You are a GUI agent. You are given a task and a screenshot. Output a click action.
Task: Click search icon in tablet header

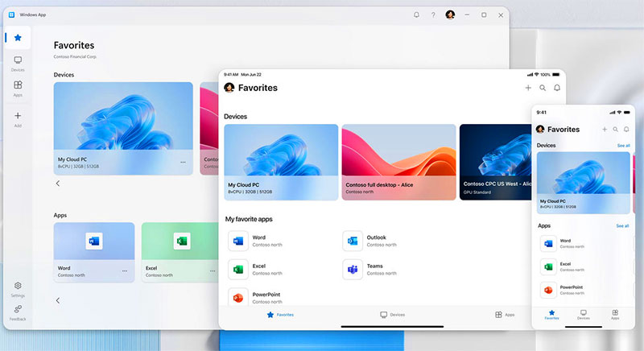(543, 88)
